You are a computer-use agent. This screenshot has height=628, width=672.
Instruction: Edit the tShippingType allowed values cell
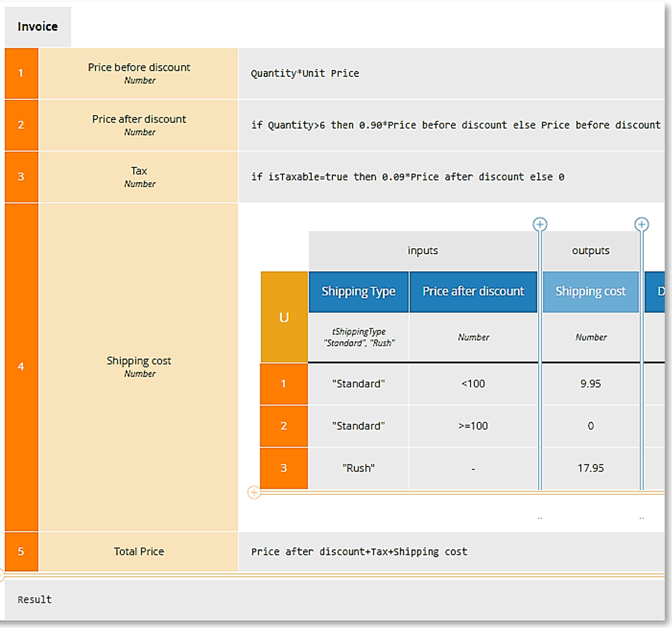click(x=358, y=337)
